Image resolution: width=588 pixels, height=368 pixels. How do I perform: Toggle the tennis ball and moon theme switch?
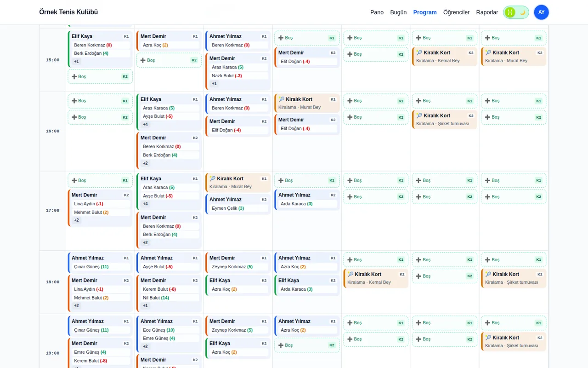point(516,12)
